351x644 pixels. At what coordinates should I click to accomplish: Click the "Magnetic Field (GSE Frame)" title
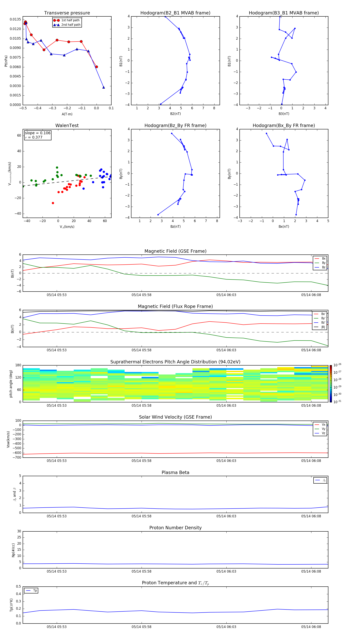pyautogui.click(x=175, y=251)
